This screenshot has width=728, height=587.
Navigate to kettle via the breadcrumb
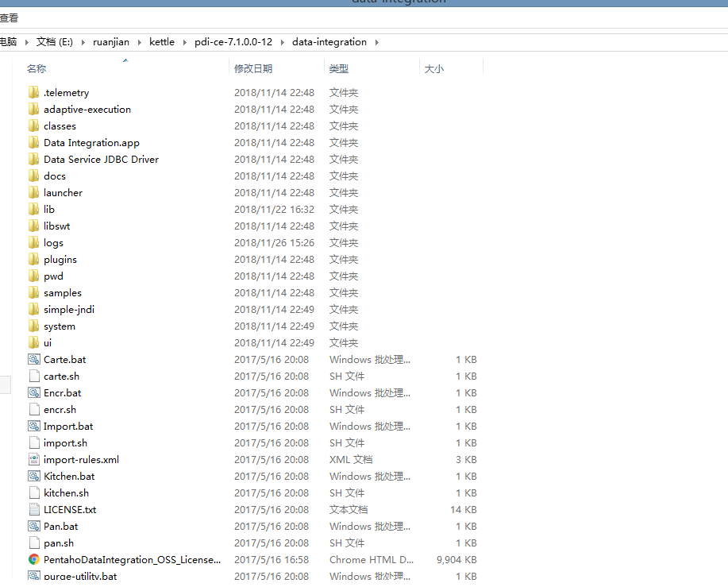click(162, 42)
